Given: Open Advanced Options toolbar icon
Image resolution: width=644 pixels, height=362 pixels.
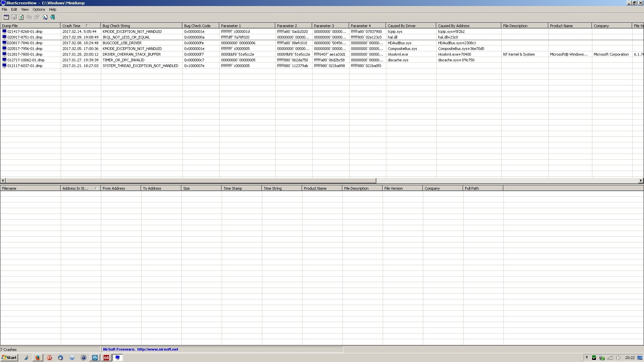Looking at the screenshot, I should click(x=6, y=17).
